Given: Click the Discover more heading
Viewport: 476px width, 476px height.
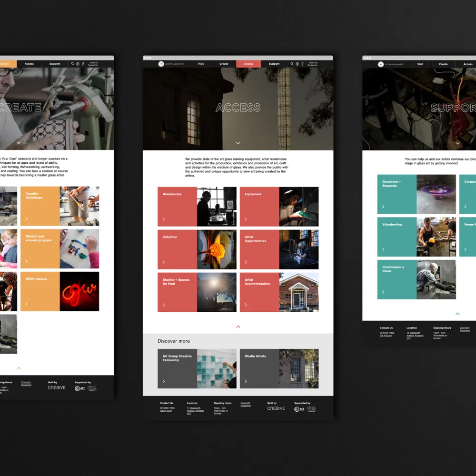Looking at the screenshot, I should click(x=174, y=341).
